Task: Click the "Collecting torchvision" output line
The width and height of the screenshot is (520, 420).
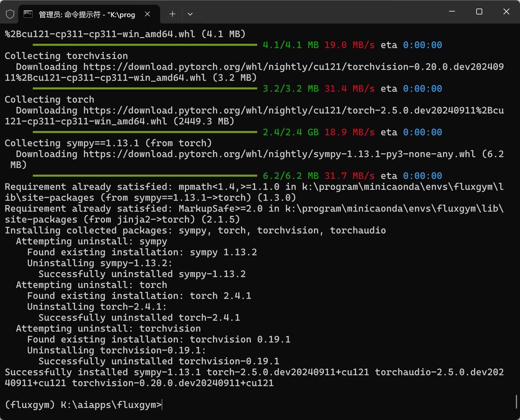Action: pos(66,56)
